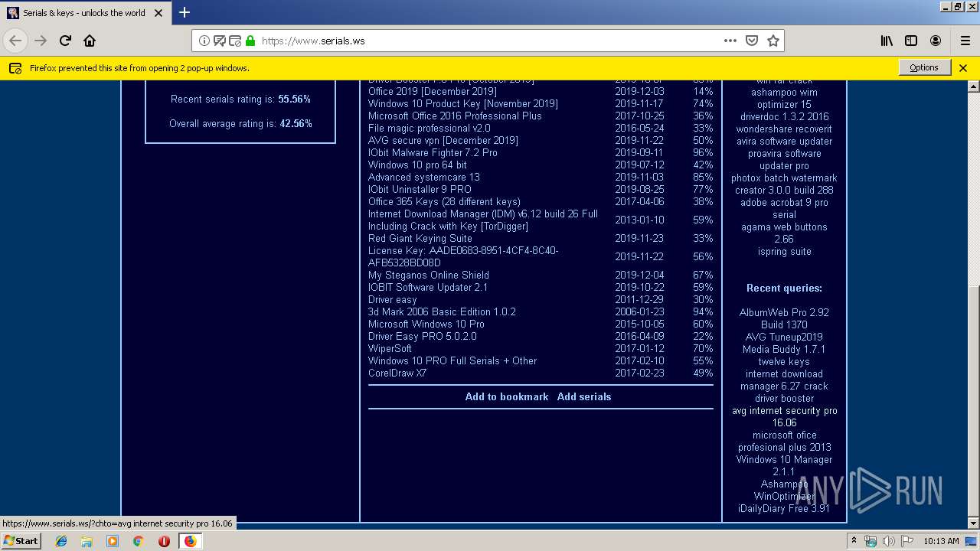Open 3d Mark 2006 Basic Edition link
The height and width of the screenshot is (551, 980).
[x=442, y=311]
